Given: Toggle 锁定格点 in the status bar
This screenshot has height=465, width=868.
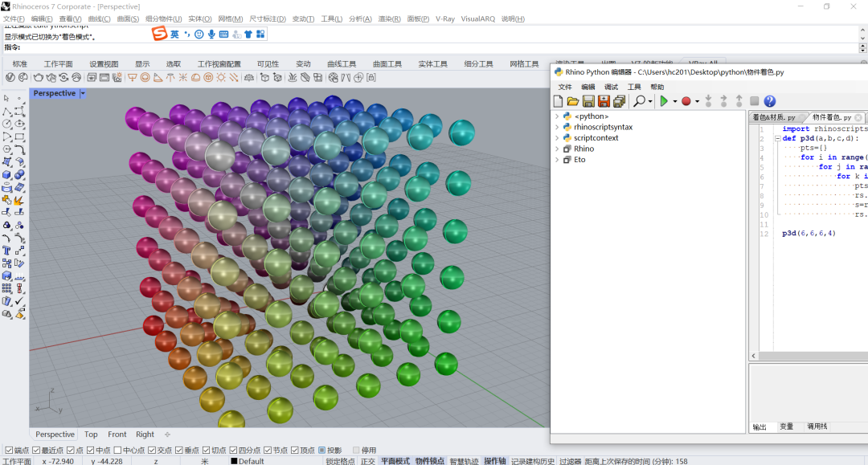Looking at the screenshot, I should point(341,461).
